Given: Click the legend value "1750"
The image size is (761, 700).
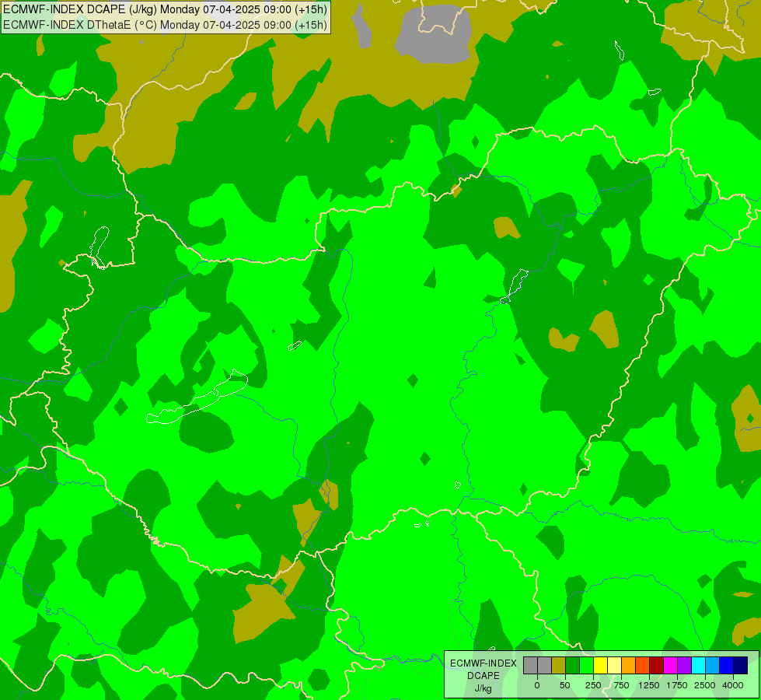Looking at the screenshot, I should (677, 685).
